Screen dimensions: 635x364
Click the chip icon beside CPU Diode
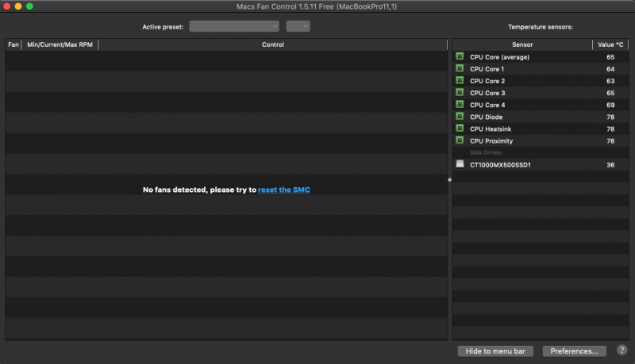coord(460,117)
